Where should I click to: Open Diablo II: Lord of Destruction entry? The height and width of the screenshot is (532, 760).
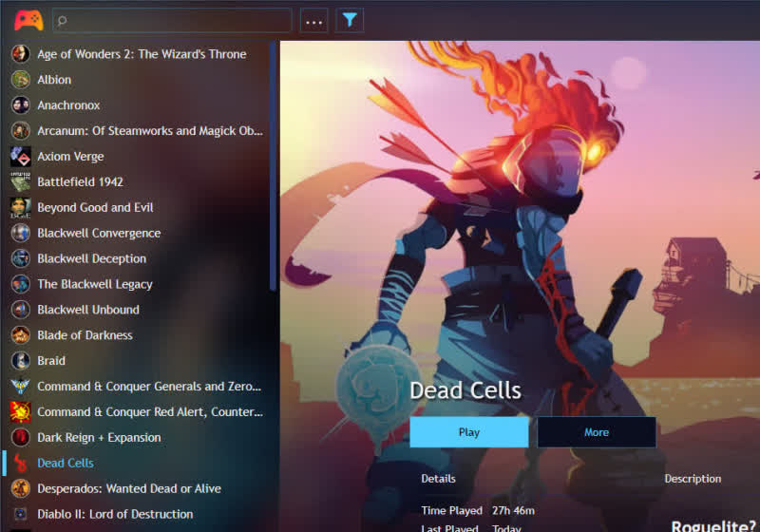click(x=115, y=514)
